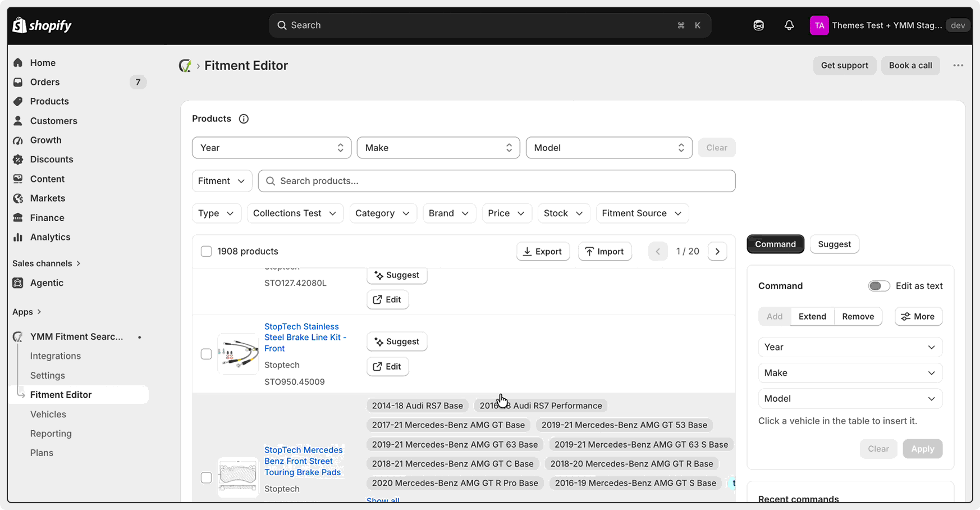Open StopTech Stainless Steel Brake Line Kit link
This screenshot has width=980, height=510.
(305, 337)
